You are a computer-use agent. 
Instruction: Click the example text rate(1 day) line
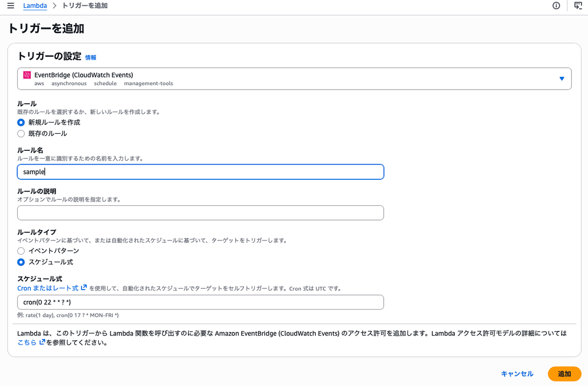[68, 315]
